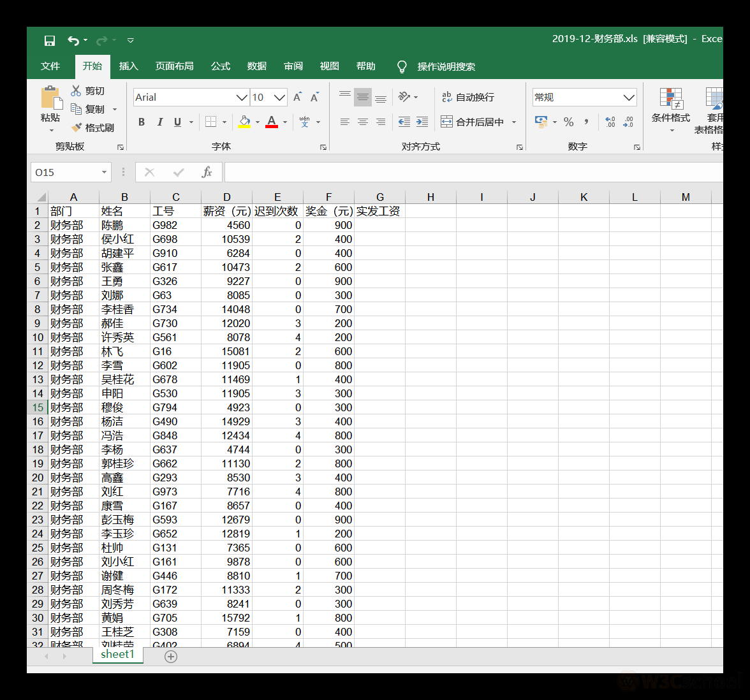This screenshot has height=700, width=750.
Task: Open the font (字体) dialog launcher
Action: click(323, 147)
